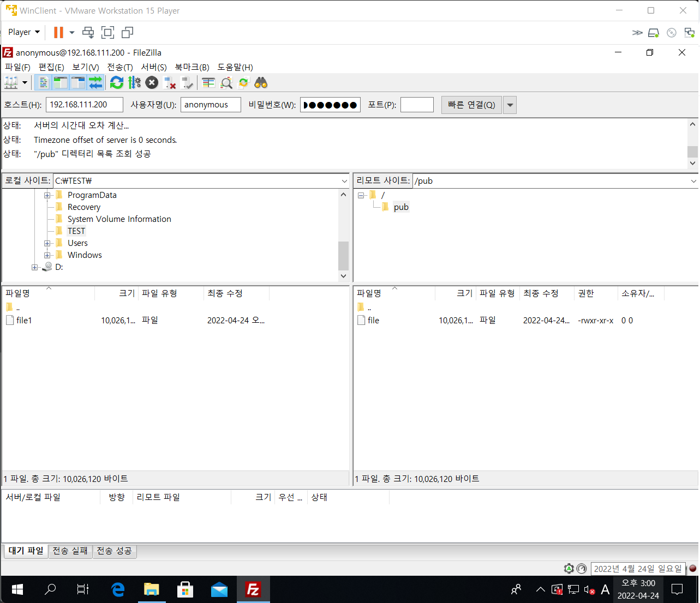Open the 전송(T) menu

coord(120,67)
